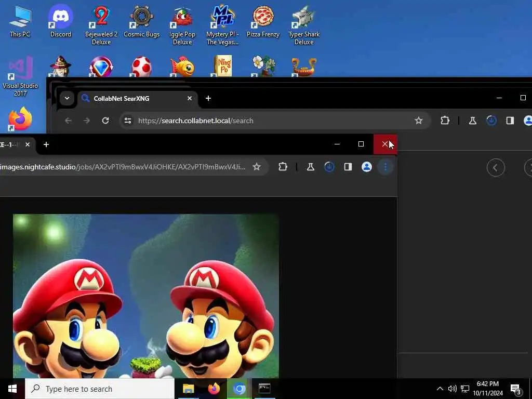Go forward in the SearXNG window

pyautogui.click(x=87, y=121)
